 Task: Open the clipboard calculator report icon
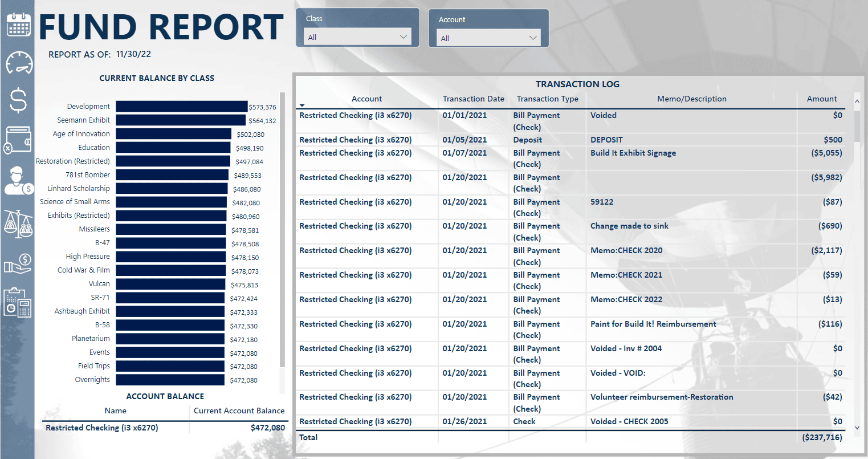tap(18, 302)
